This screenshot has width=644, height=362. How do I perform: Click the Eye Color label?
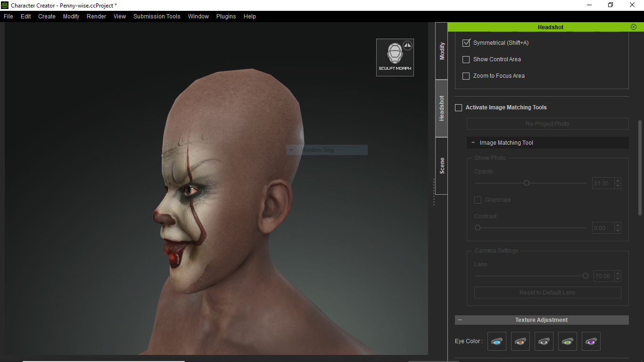(469, 341)
